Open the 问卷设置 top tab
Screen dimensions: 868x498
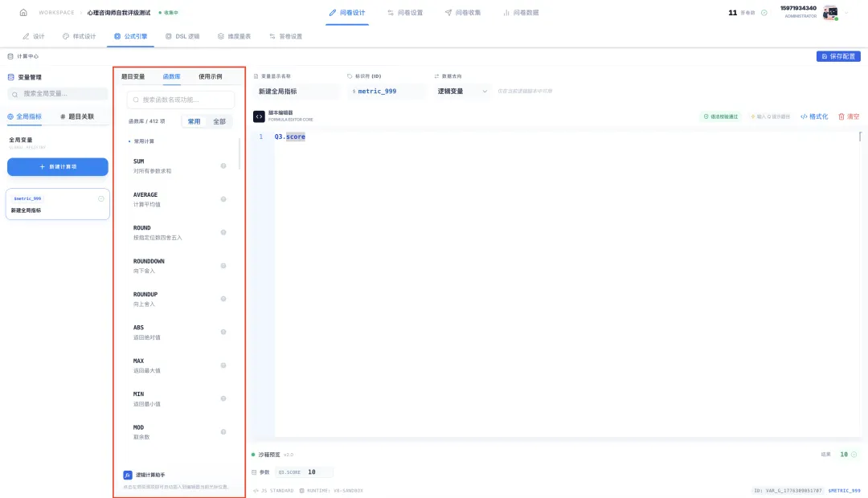(405, 12)
